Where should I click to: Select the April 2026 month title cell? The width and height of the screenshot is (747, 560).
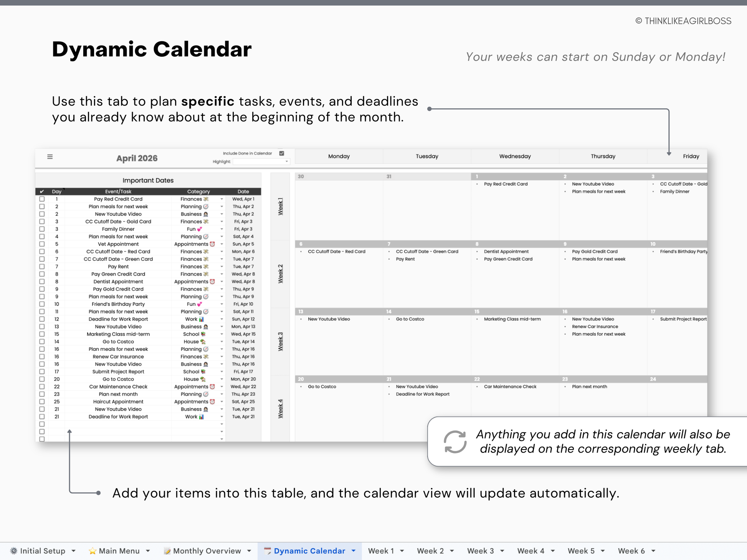click(137, 158)
